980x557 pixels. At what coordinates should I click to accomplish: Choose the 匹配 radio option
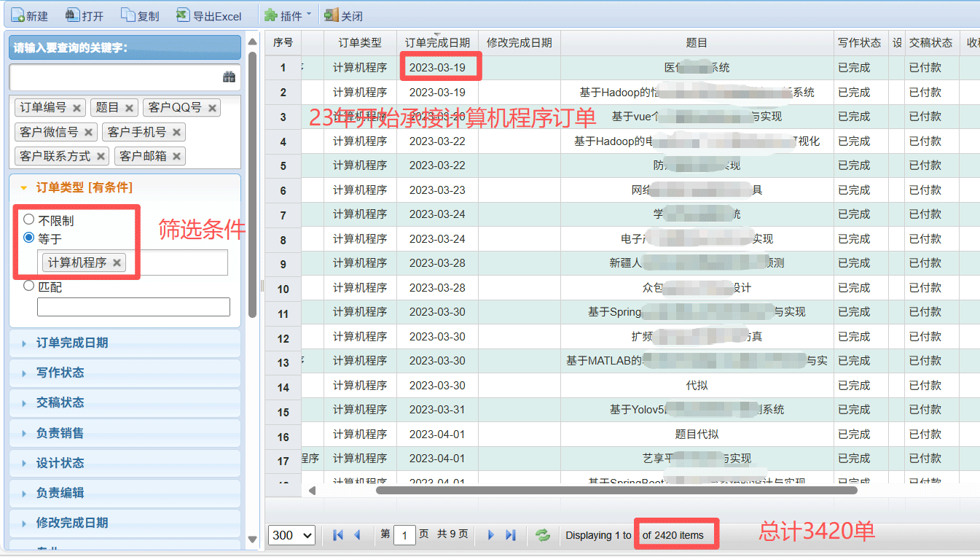point(29,286)
